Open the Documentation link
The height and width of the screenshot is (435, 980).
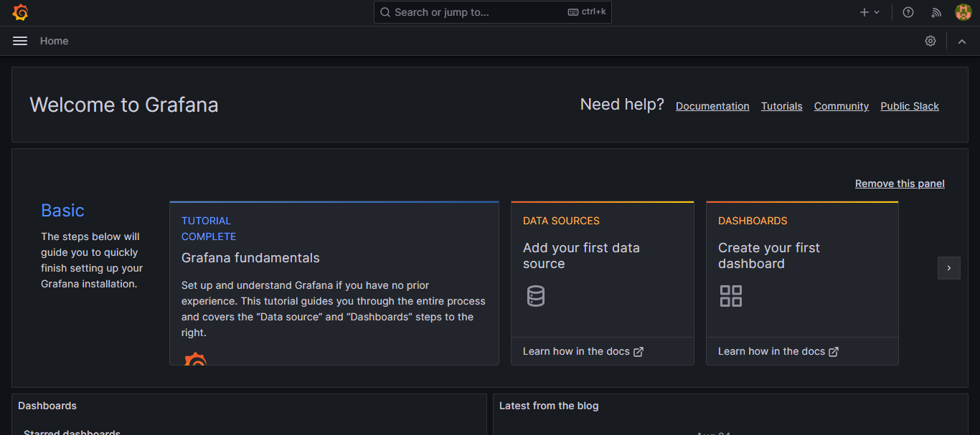[712, 105]
